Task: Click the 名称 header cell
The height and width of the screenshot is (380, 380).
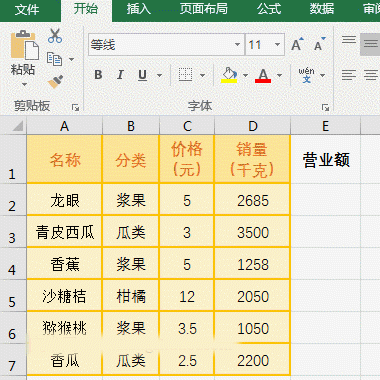Action: [x=64, y=159]
